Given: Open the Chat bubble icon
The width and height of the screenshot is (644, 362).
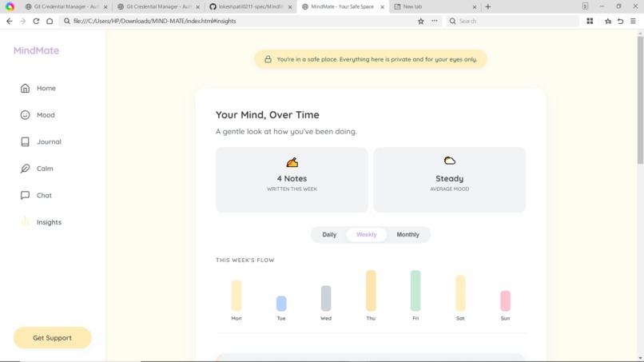Looking at the screenshot, I should (25, 195).
